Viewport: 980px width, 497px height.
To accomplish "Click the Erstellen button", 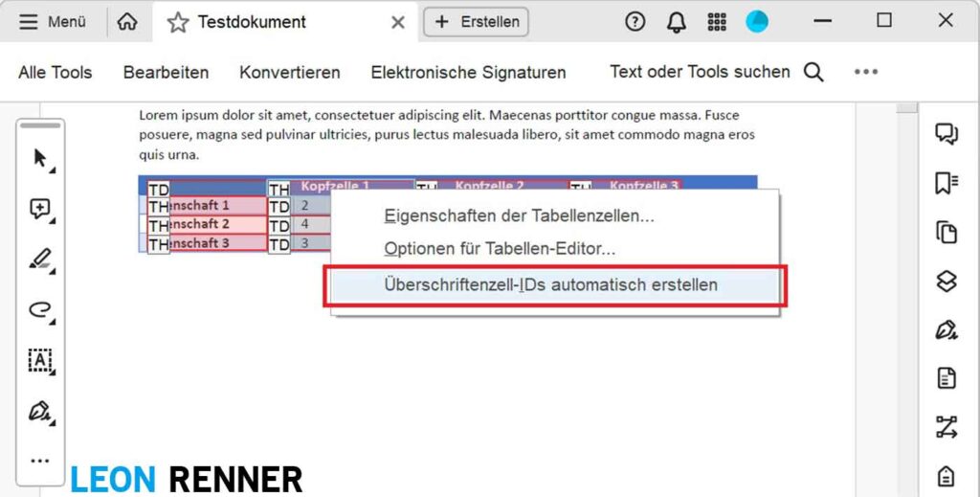I will [477, 22].
